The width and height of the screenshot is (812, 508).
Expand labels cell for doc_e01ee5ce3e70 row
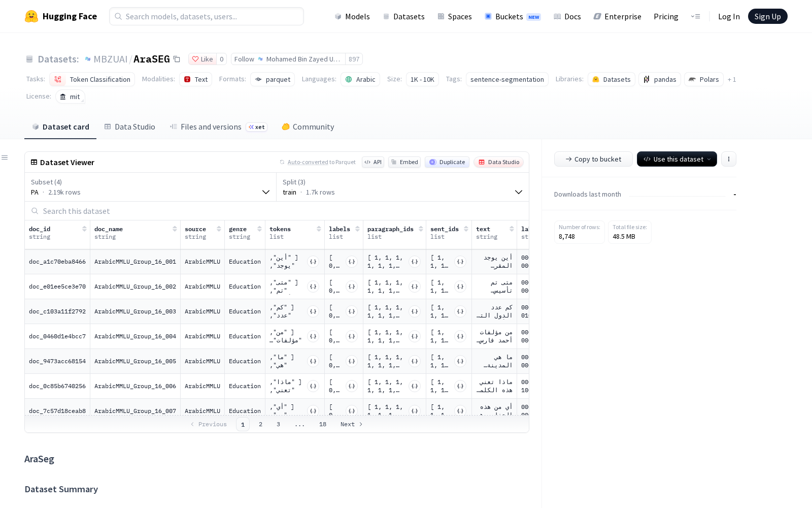coord(352,287)
